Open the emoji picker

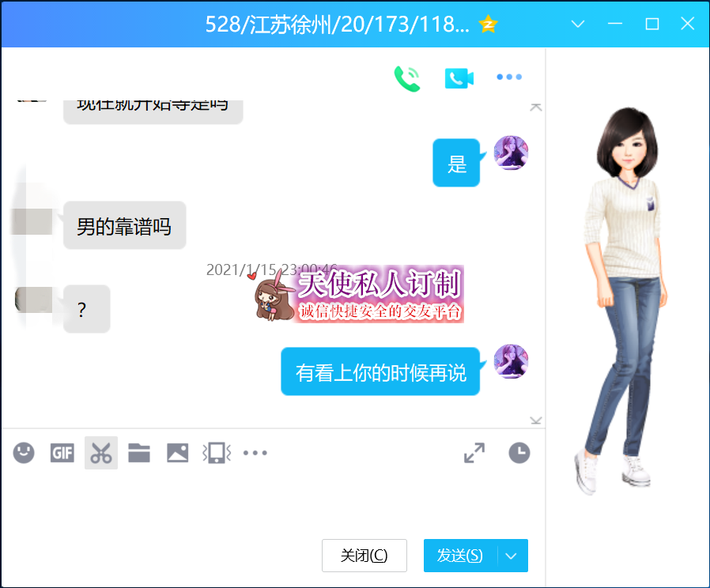click(23, 452)
